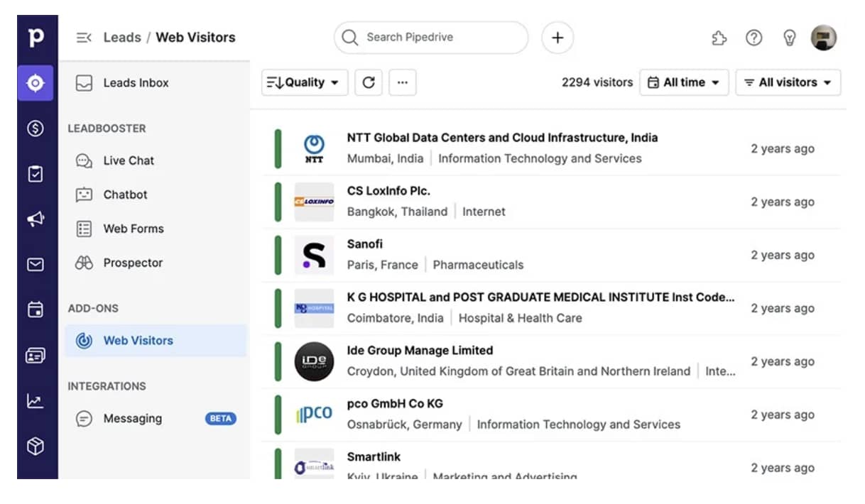This screenshot has width=865, height=504.
Task: Open the Quality sort dropdown
Action: (x=305, y=82)
